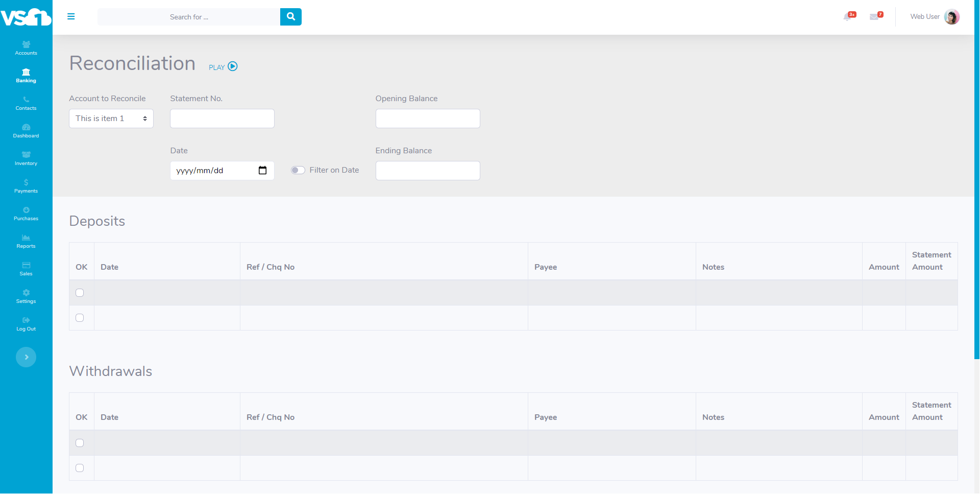Image resolution: width=980 pixels, height=494 pixels.
Task: Click the search magnifier button
Action: (x=290, y=17)
